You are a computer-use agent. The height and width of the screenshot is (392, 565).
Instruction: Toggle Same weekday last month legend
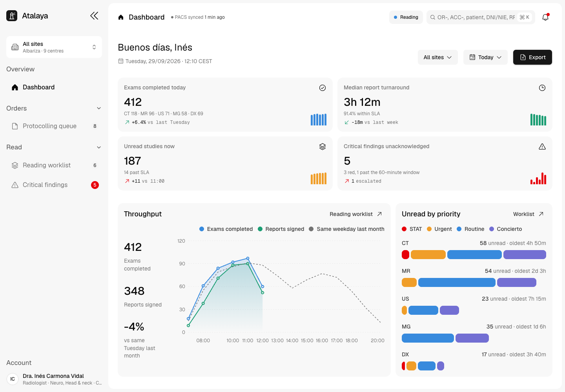click(346, 229)
